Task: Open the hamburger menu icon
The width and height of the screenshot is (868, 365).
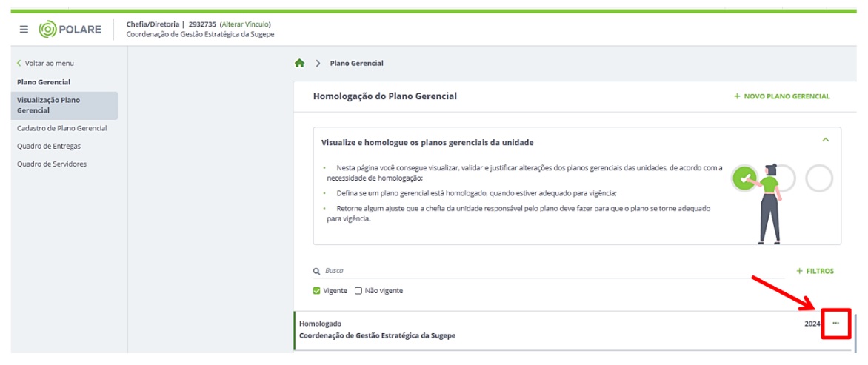Action: 24,30
